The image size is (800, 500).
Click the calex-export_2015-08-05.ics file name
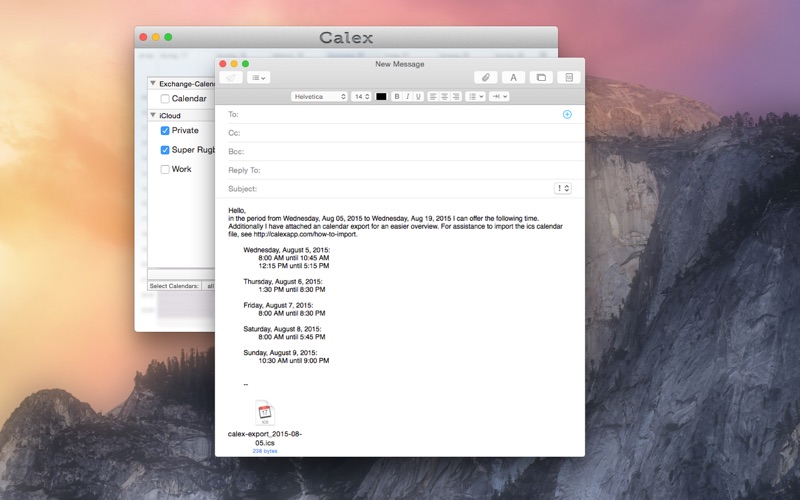(265, 438)
